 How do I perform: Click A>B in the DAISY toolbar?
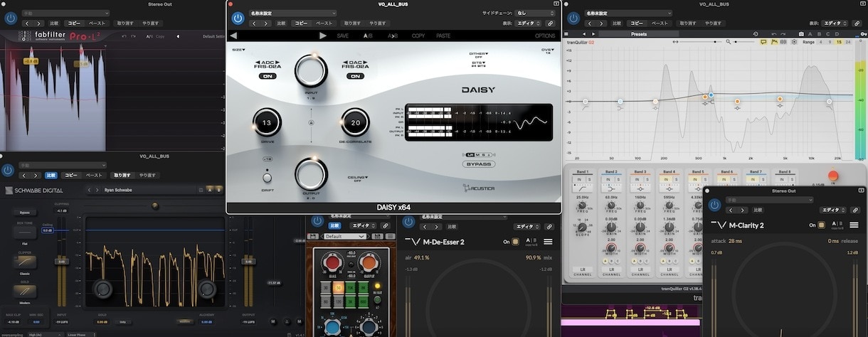393,36
